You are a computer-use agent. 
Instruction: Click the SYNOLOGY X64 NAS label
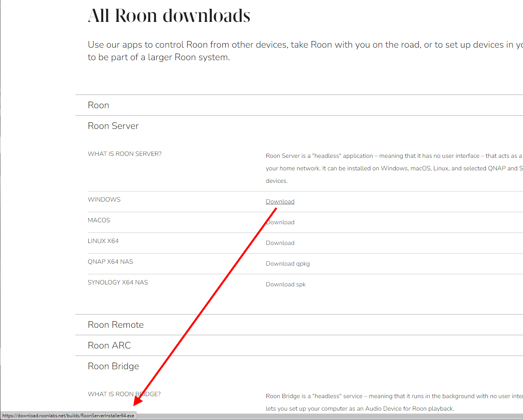tap(118, 282)
